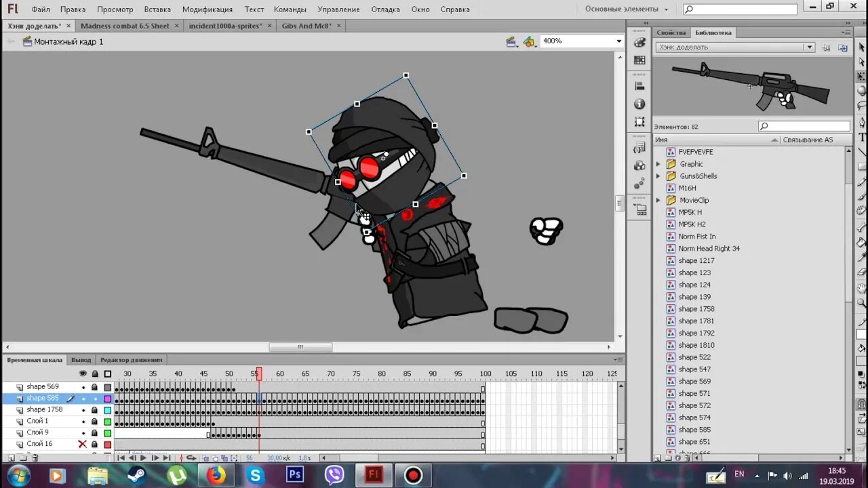Open a new library panel
The height and width of the screenshot is (488, 868).
[x=843, y=47]
